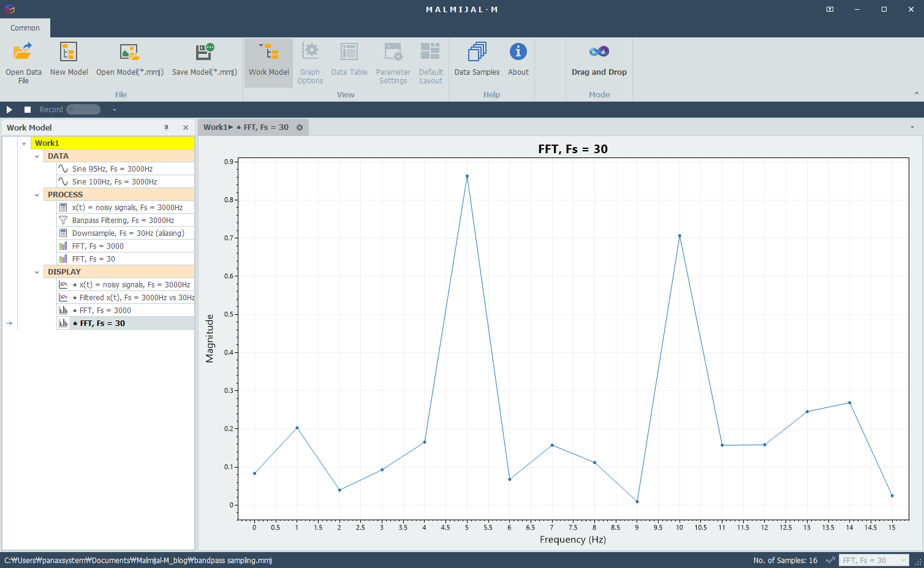This screenshot has height=568, width=924.
Task: Click calculator icon of x(t) noisy signals process
Action: 63,207
